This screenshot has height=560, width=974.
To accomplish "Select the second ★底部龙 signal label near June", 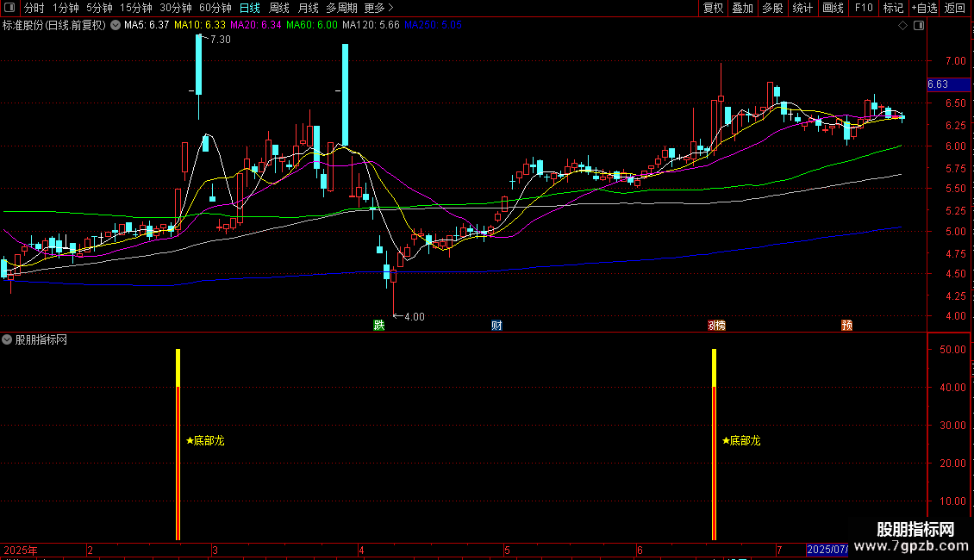I will [x=741, y=441].
